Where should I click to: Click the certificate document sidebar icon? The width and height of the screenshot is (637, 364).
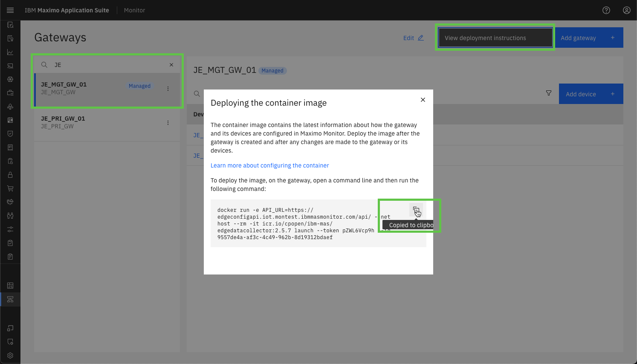point(10,38)
